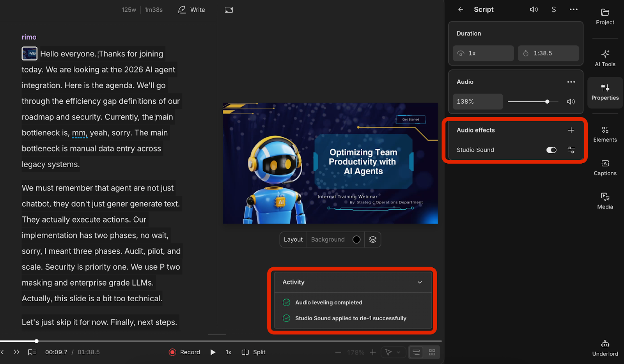Image resolution: width=624 pixels, height=364 pixels.
Task: Add a new audio effect with plus icon
Action: (571, 130)
